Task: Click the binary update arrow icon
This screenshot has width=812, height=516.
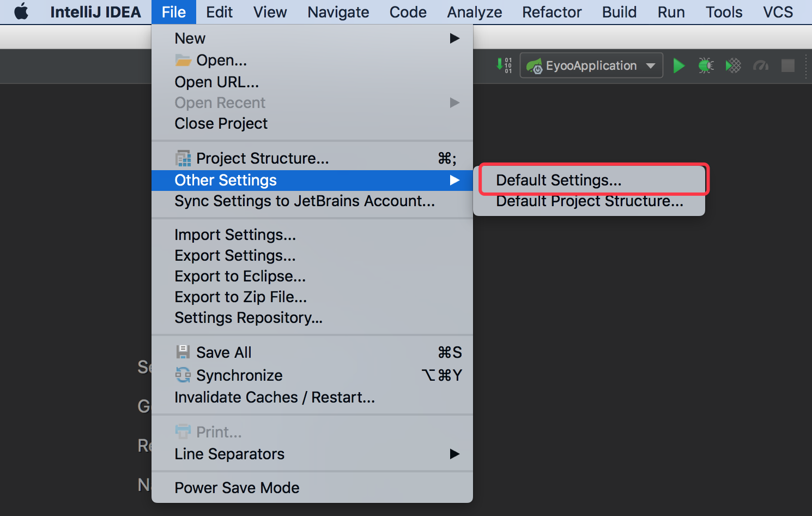Action: point(504,65)
